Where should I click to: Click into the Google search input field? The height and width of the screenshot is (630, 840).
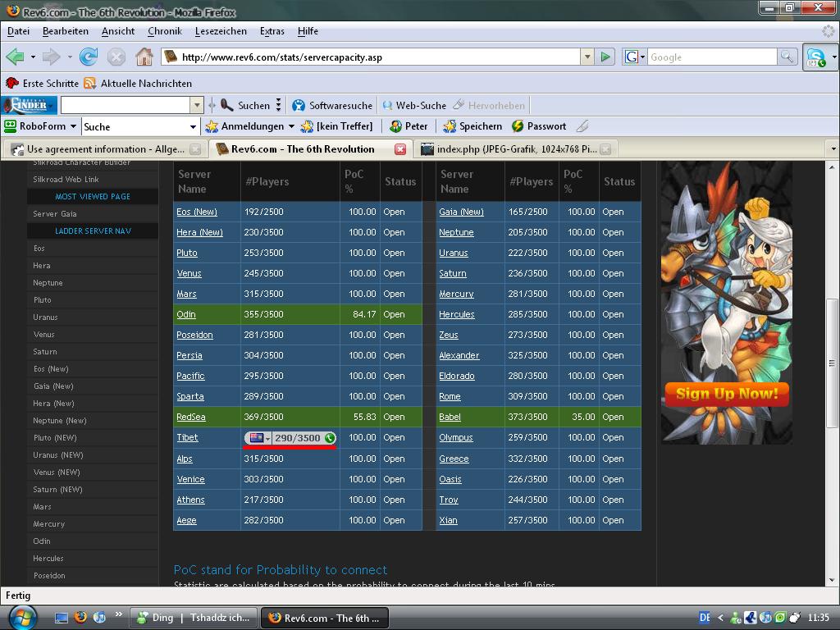click(x=710, y=57)
